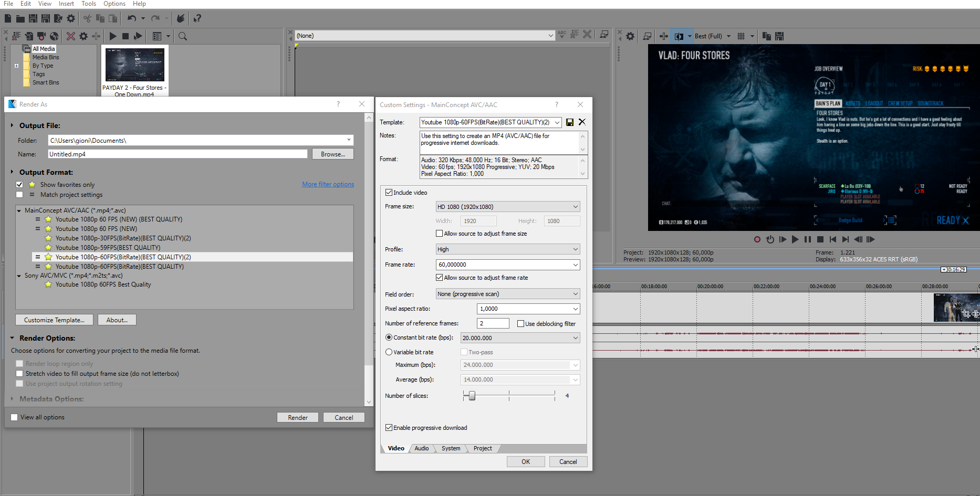Screen dimensions: 980x496
Task: Click the save template floppy disk icon
Action: pyautogui.click(x=570, y=122)
